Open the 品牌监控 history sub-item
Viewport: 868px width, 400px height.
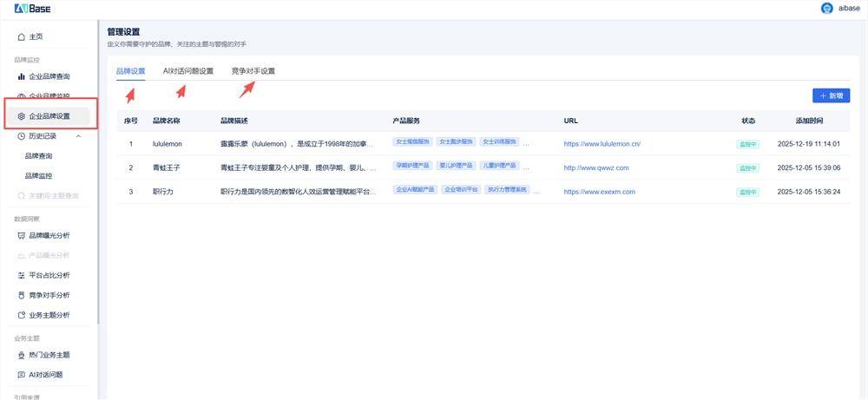39,176
